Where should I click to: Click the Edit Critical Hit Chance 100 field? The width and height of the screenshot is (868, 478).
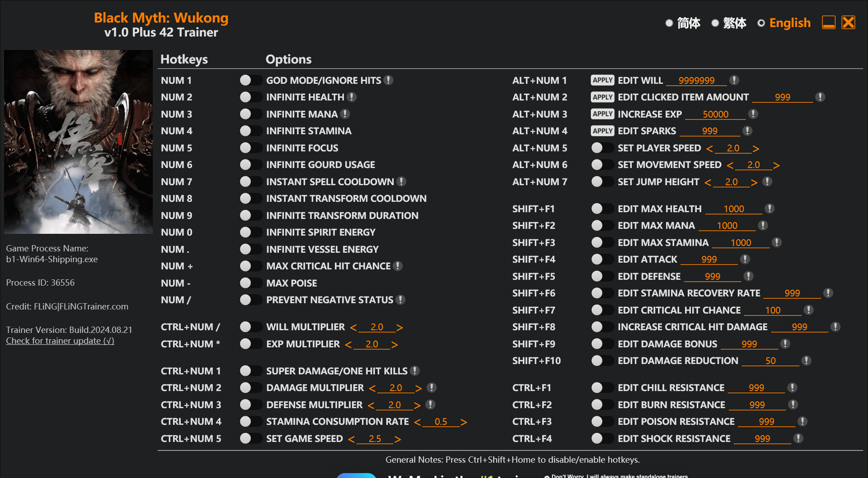click(773, 310)
